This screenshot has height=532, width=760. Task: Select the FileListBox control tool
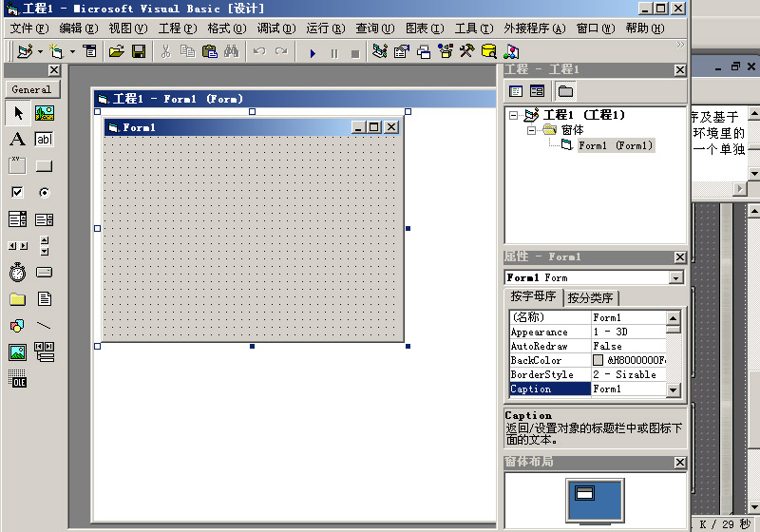pyautogui.click(x=44, y=299)
